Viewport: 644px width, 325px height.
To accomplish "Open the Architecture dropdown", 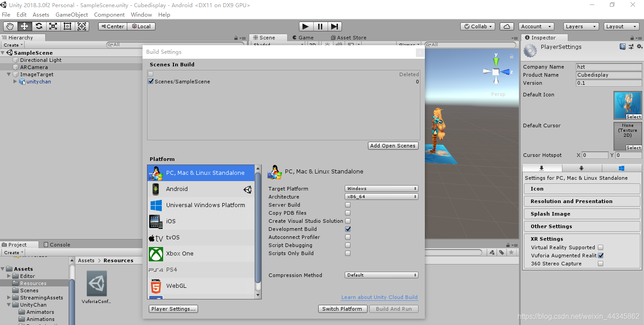I will click(381, 197).
